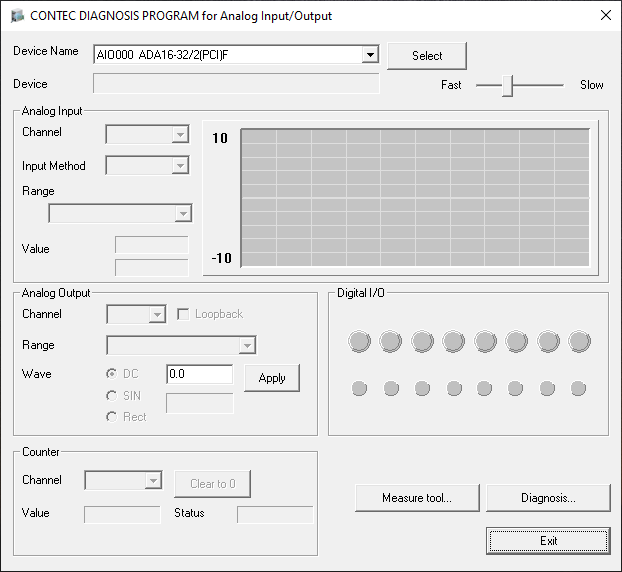Click the Apply button
Image resolution: width=622 pixels, height=572 pixels.
pos(272,378)
